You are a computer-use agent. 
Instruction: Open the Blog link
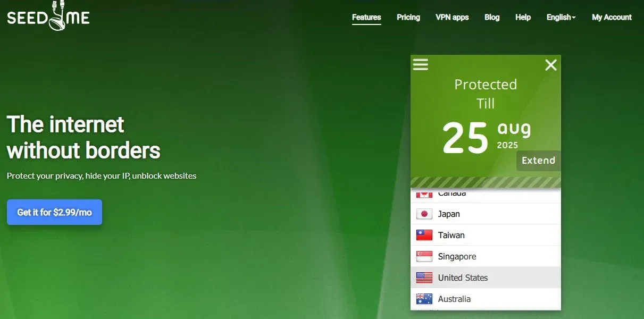pyautogui.click(x=492, y=17)
